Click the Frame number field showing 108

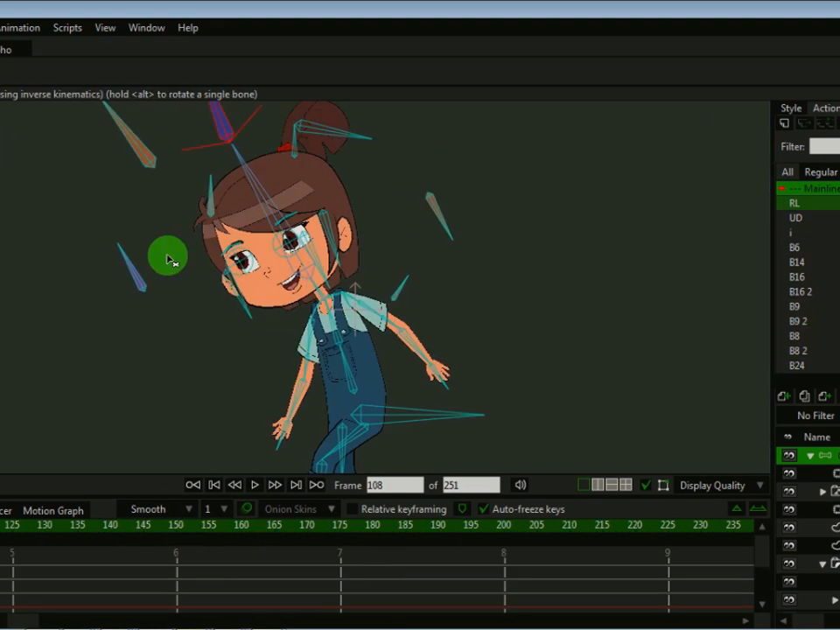(x=395, y=486)
